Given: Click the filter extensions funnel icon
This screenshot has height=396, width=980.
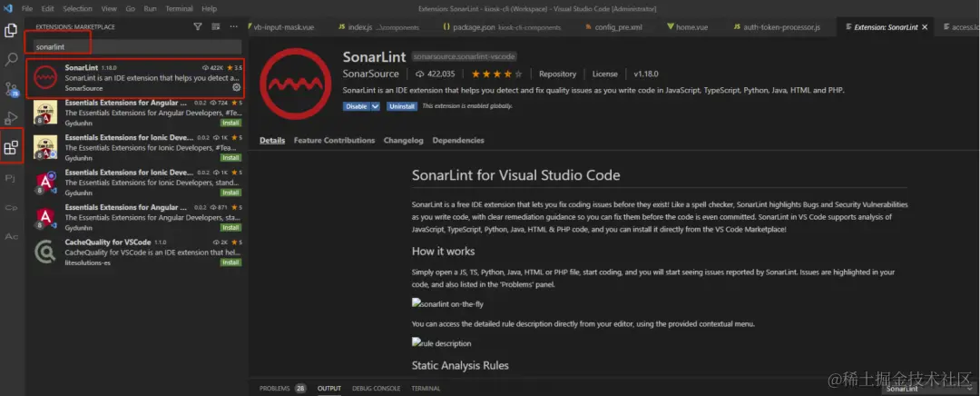Looking at the screenshot, I should click(198, 27).
